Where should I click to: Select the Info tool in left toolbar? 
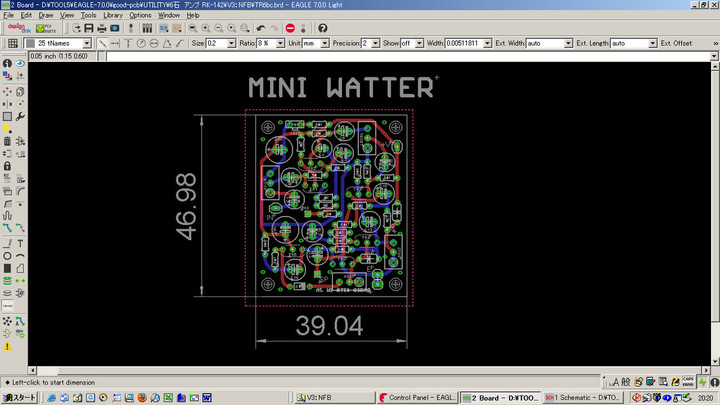[7, 63]
